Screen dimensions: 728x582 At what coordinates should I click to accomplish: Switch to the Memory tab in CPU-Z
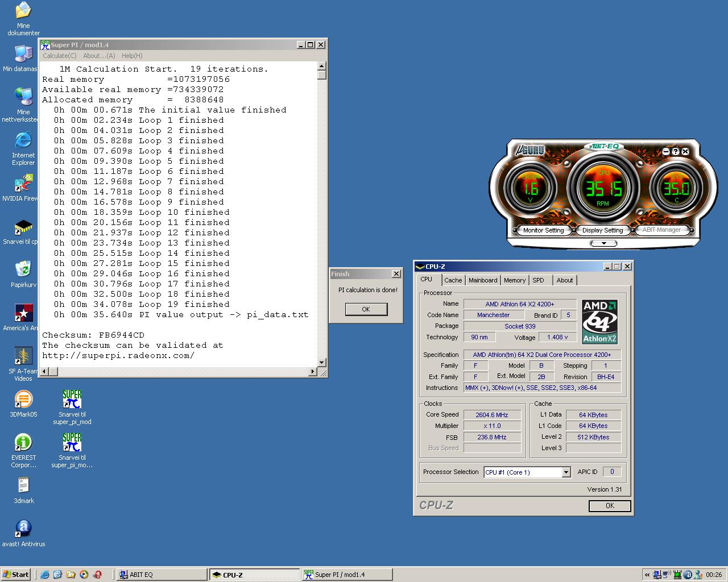point(515,280)
